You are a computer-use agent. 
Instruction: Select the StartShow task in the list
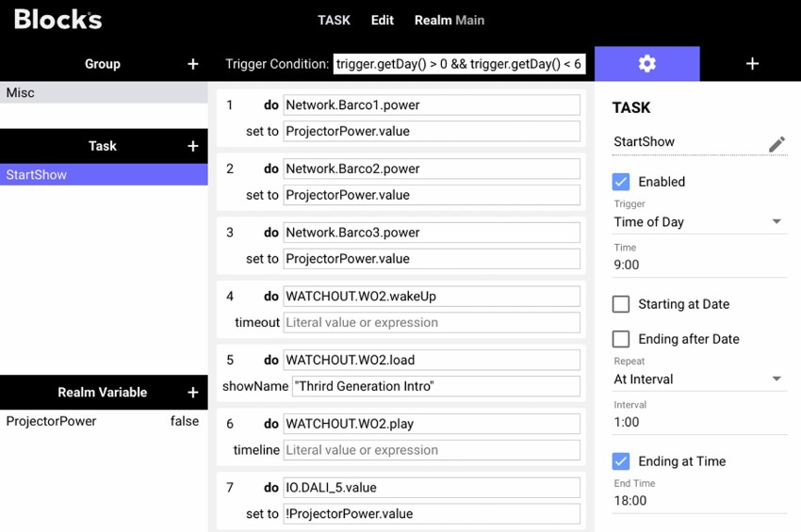coord(104,175)
